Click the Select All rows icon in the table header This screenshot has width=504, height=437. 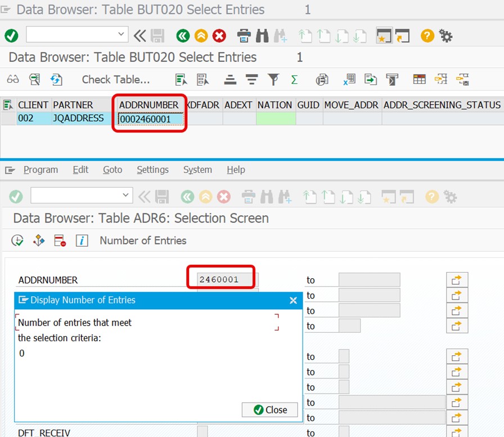click(x=8, y=105)
